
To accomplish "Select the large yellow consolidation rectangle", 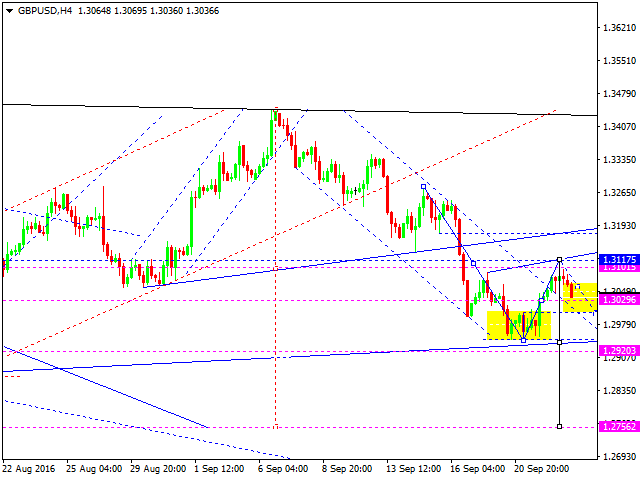I will pyautogui.click(x=519, y=325).
